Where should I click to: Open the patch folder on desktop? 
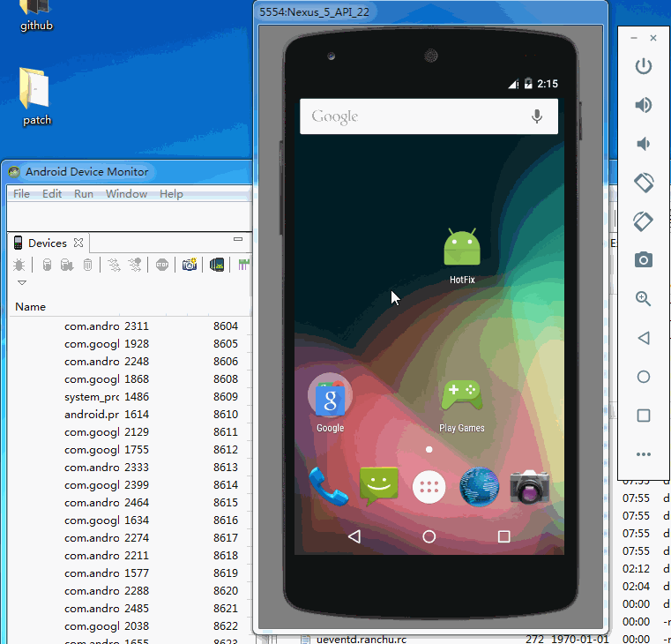[x=36, y=96]
